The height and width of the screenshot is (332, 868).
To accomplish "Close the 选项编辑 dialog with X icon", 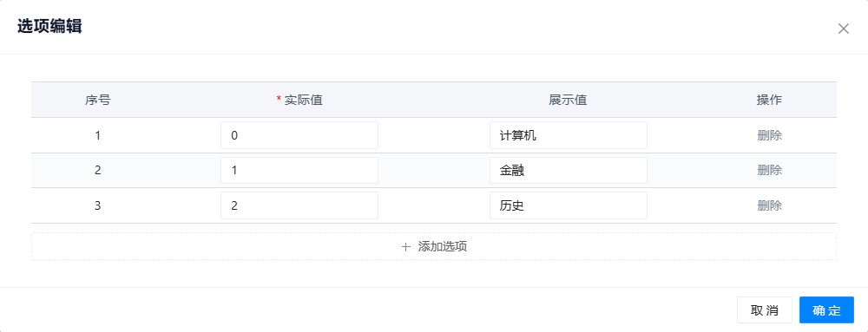I will pos(843,29).
